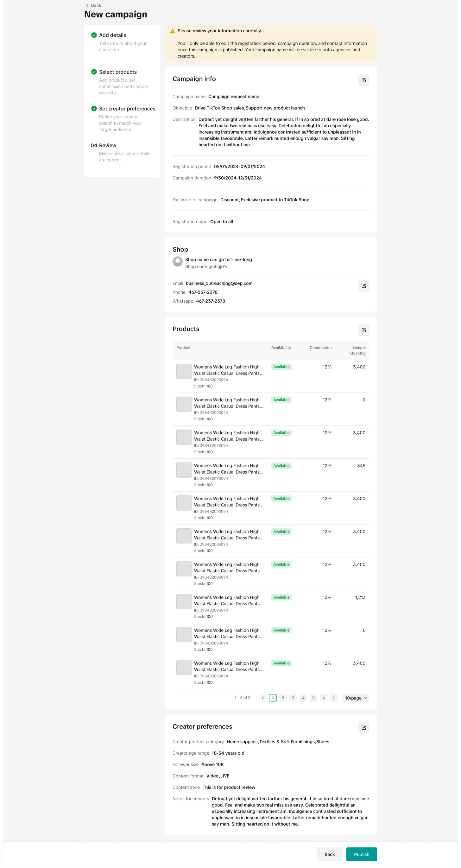Click the Select products completed checkmark
The image size is (461, 868).
(x=94, y=72)
